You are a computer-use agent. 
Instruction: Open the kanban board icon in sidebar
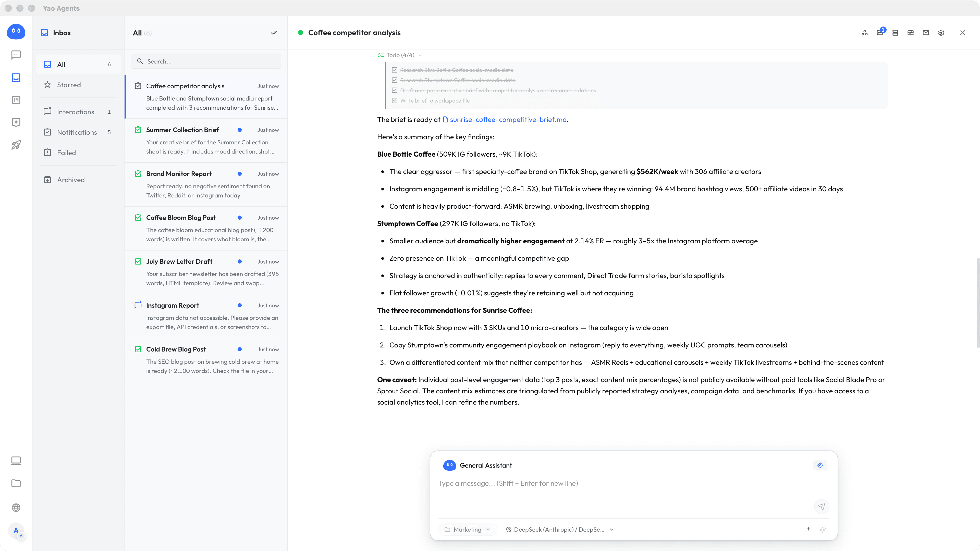tap(16, 100)
